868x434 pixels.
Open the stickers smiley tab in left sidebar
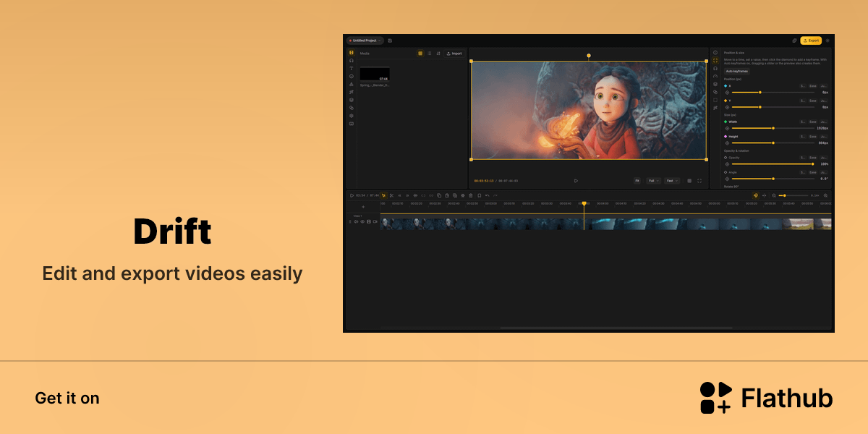click(x=352, y=76)
